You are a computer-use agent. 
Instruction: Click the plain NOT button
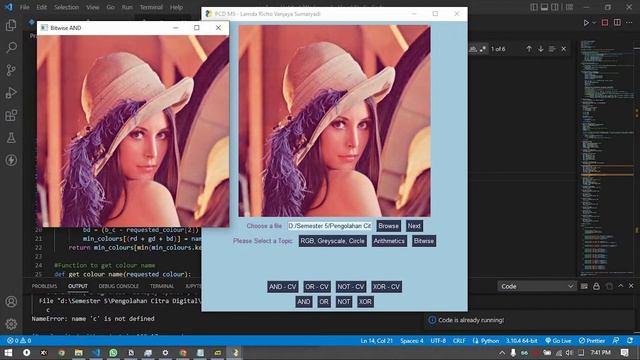[344, 302]
